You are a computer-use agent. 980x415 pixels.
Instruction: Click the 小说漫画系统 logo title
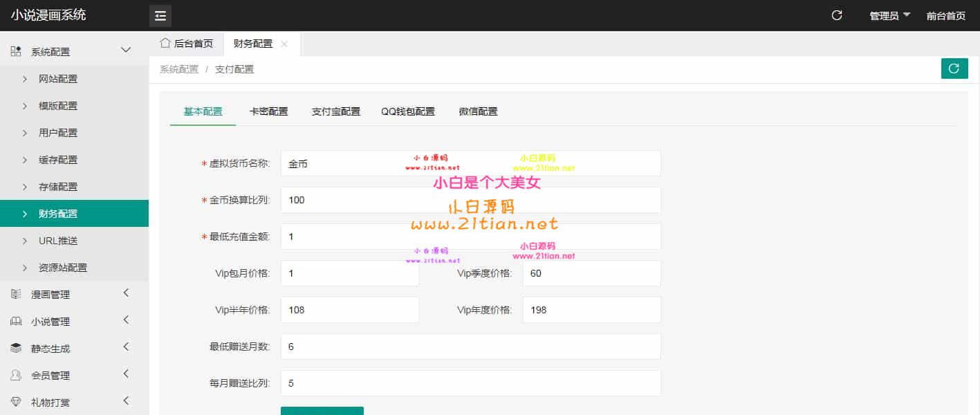[48, 15]
